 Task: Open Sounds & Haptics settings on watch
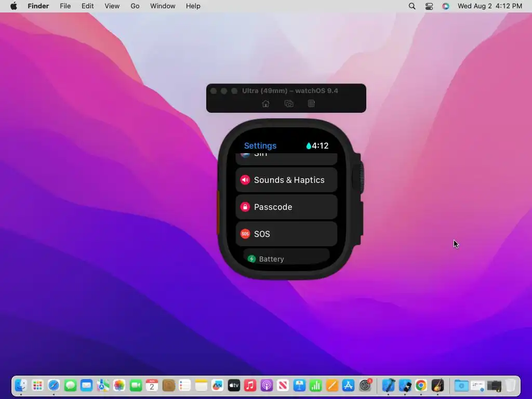[286, 180]
